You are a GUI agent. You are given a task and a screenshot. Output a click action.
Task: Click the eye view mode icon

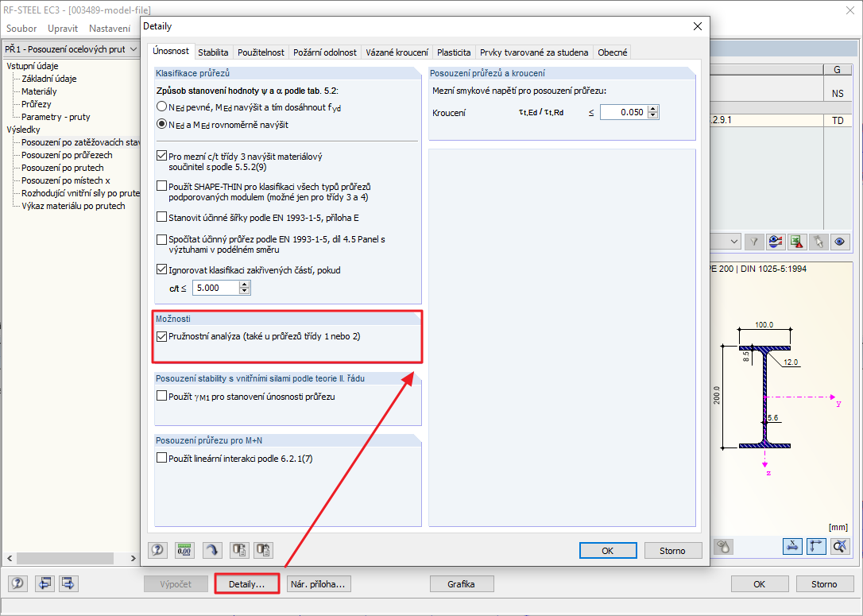point(840,242)
